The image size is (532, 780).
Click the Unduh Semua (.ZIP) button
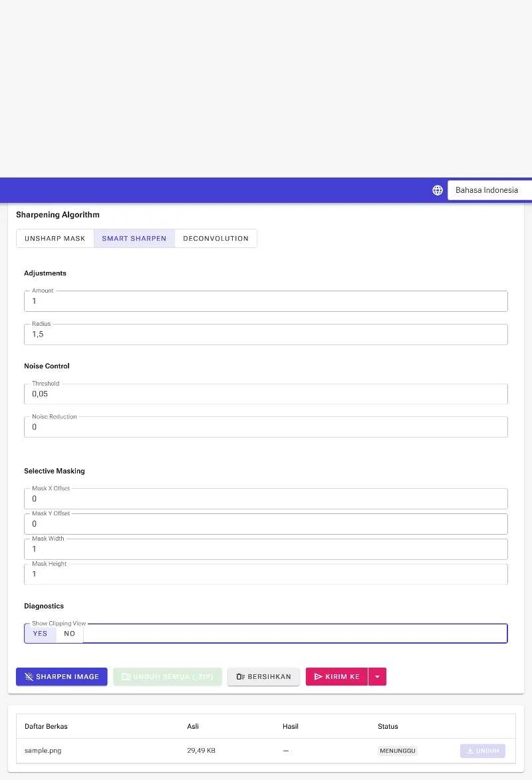168,676
